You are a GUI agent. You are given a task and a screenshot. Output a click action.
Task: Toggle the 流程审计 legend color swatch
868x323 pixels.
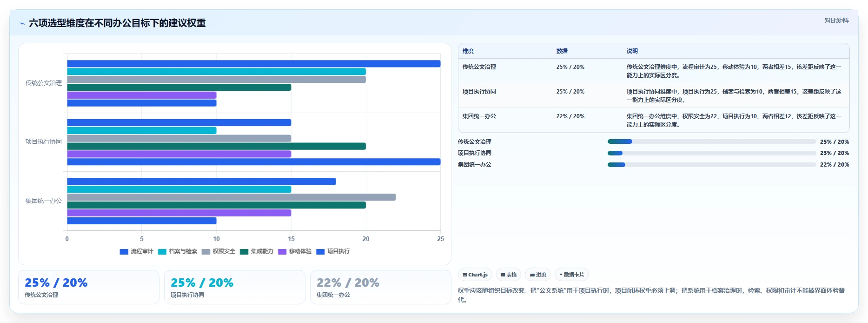124,251
